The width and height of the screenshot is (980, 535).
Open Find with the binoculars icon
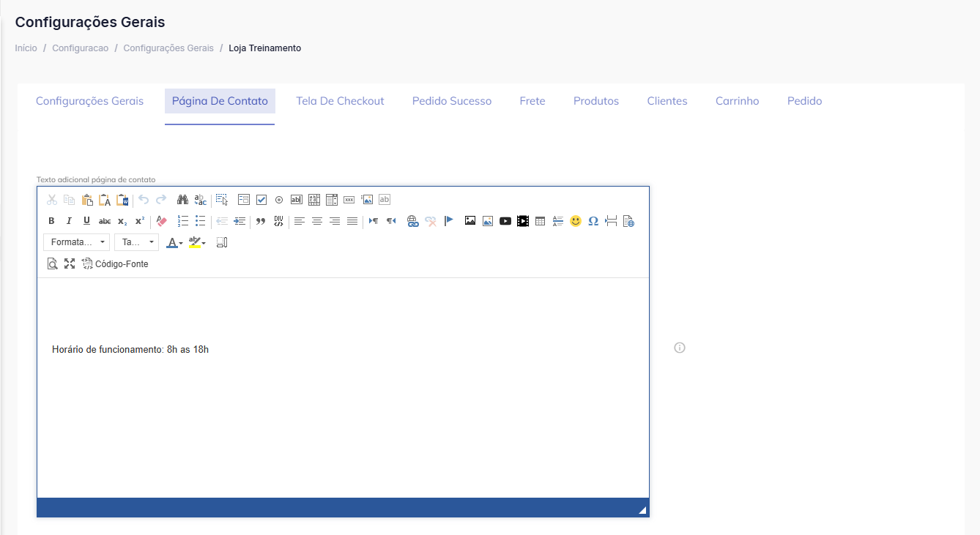[183, 200]
